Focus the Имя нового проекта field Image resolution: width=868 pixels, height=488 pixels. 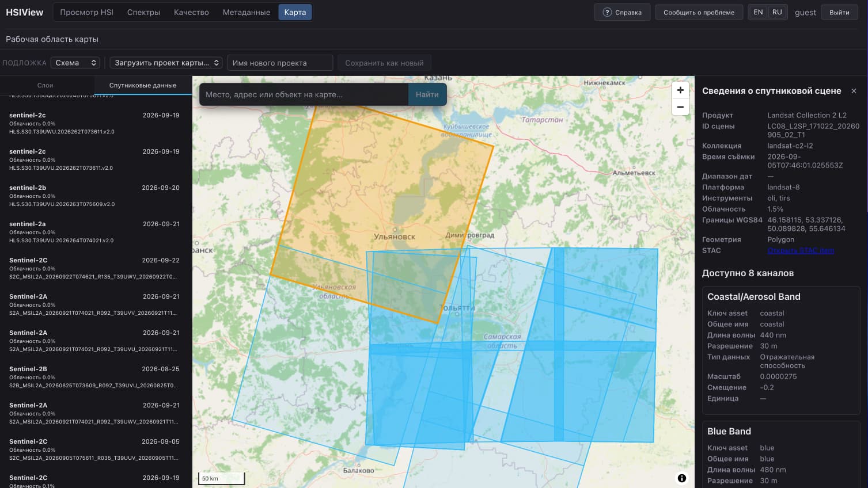click(280, 63)
